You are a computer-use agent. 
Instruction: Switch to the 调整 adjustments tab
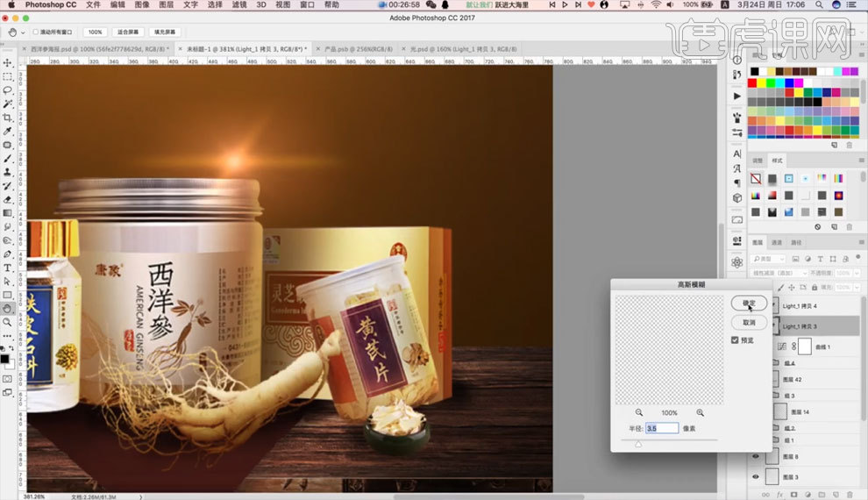[758, 161]
